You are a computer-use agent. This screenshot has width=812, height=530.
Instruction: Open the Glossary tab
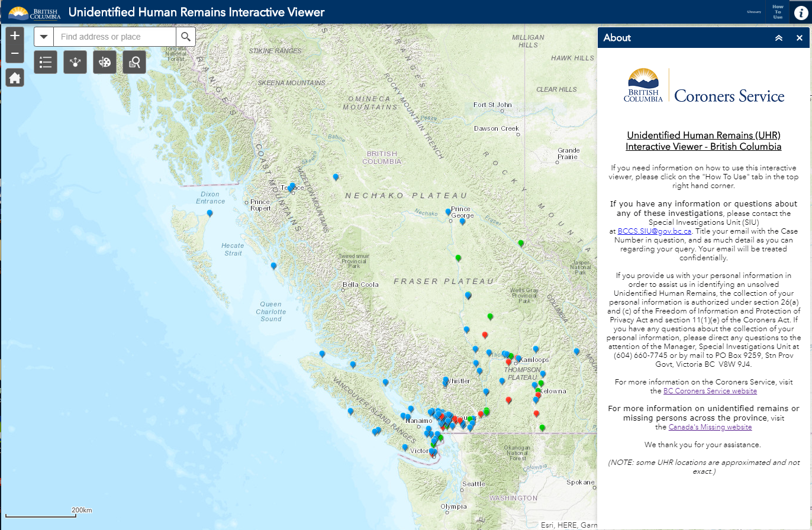tap(754, 11)
